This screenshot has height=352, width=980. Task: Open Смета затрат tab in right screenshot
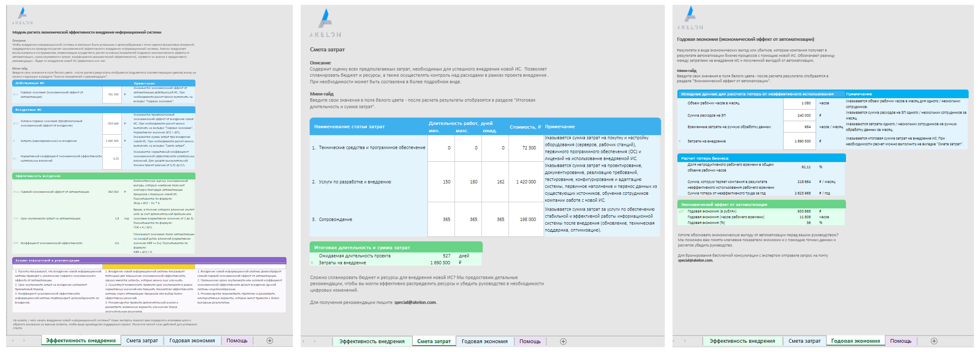[804, 341]
